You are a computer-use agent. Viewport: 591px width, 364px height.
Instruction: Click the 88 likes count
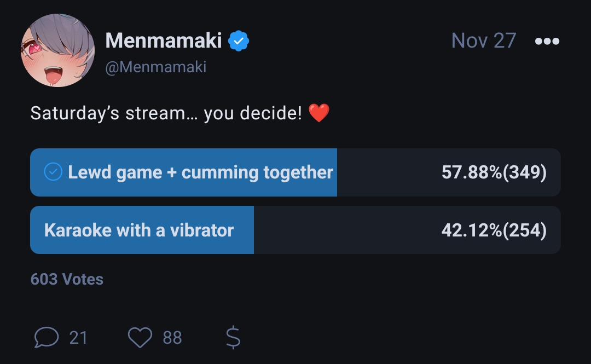click(172, 338)
